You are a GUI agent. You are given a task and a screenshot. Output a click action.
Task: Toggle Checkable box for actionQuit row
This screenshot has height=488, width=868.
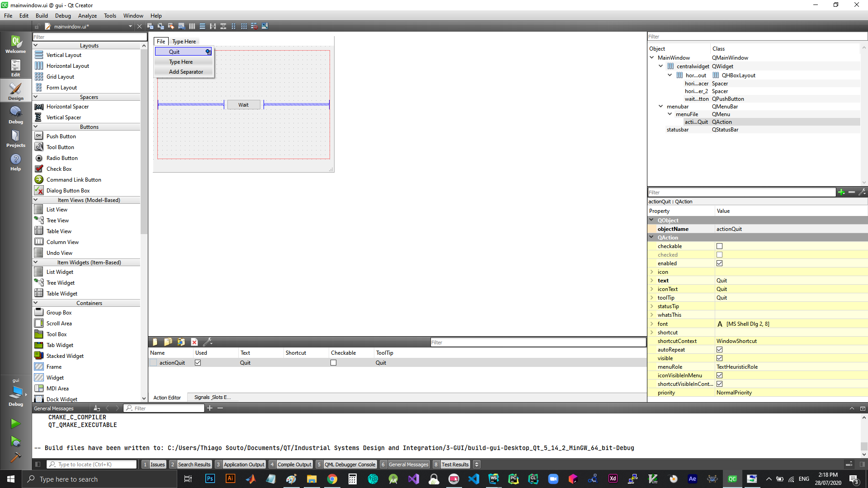(x=333, y=363)
